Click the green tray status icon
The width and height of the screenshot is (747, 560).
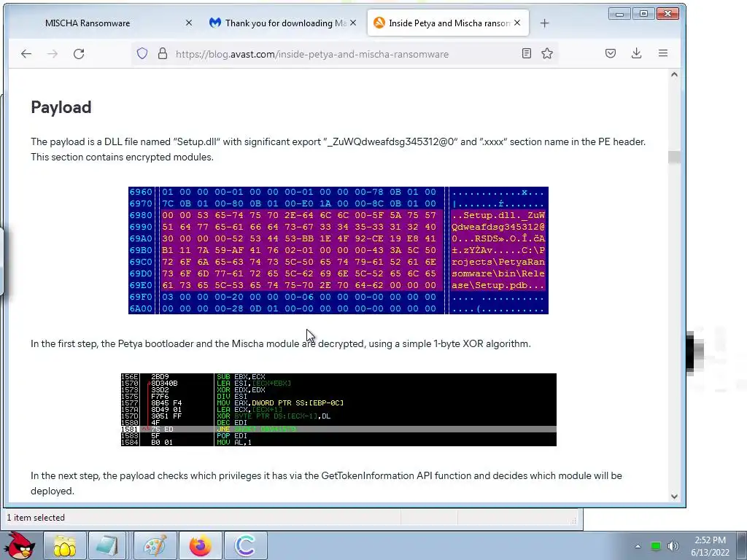[x=656, y=546]
